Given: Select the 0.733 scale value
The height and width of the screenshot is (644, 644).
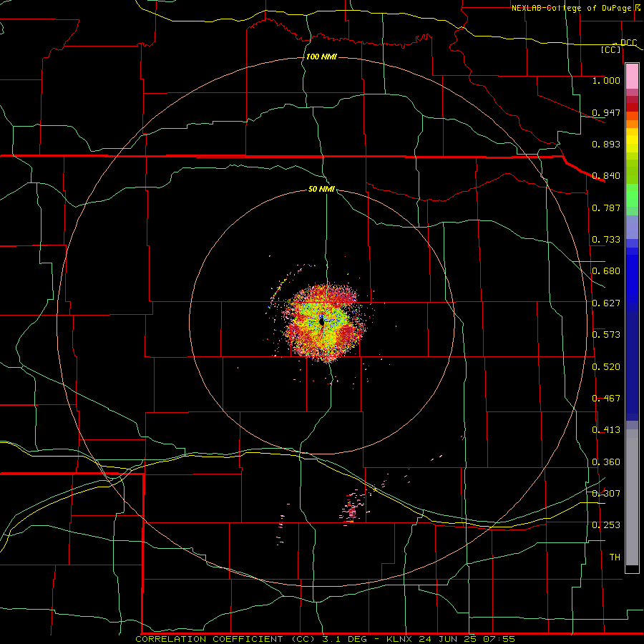Looking at the screenshot, I should pos(606,240).
